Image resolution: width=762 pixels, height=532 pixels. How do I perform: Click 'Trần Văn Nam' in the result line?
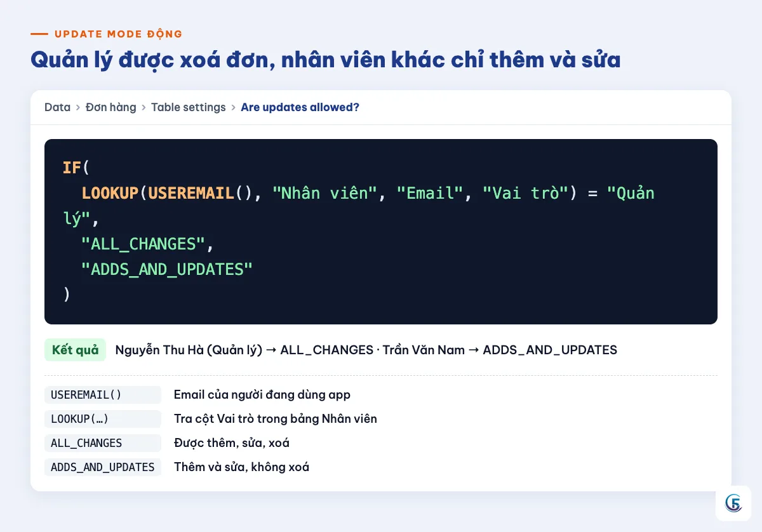coord(424,350)
